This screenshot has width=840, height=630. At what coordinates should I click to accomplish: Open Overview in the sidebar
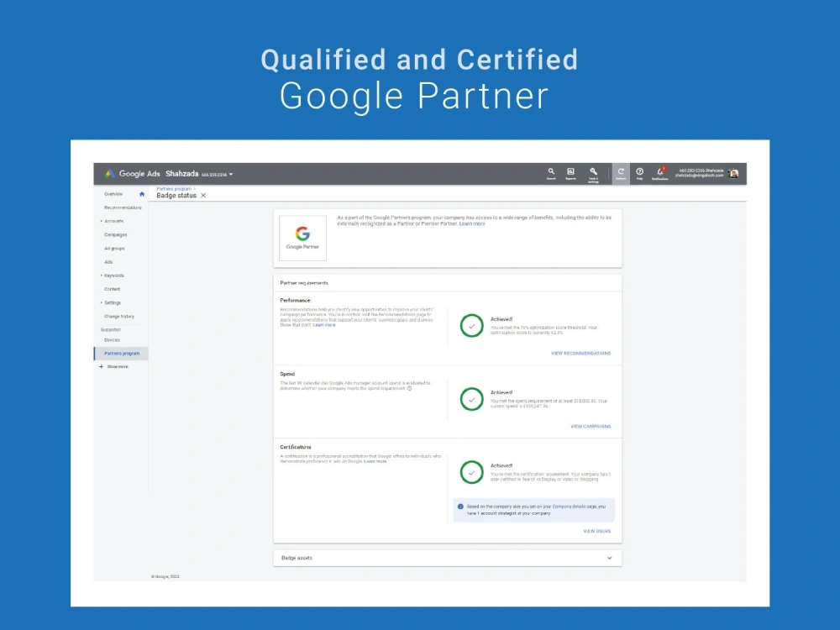click(113, 194)
